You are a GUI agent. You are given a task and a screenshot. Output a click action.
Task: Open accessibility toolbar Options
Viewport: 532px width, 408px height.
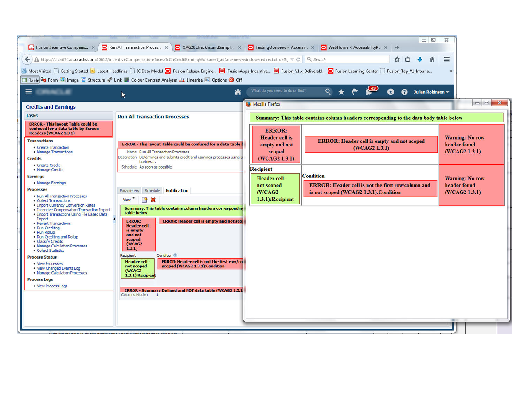coord(216,80)
